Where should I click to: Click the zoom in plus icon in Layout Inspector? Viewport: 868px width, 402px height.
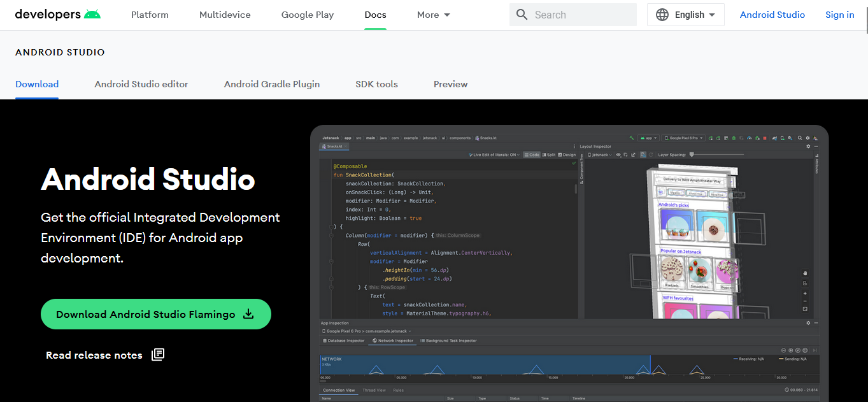pyautogui.click(x=805, y=294)
